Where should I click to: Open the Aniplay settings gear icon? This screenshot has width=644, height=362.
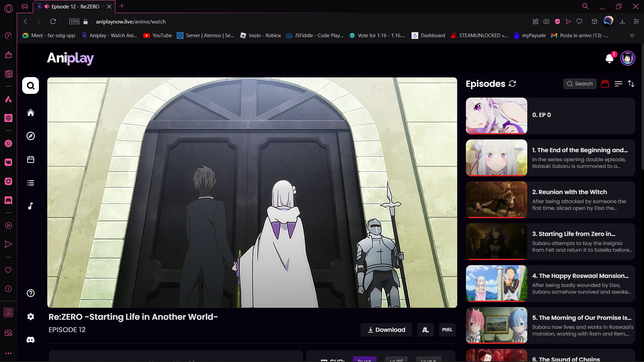pyautogui.click(x=31, y=317)
